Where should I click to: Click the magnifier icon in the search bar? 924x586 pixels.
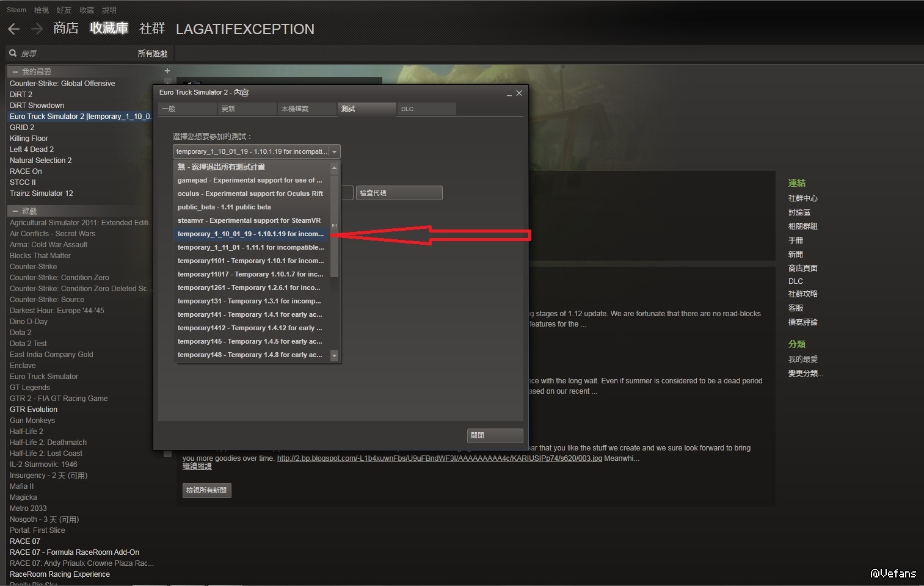(x=13, y=53)
